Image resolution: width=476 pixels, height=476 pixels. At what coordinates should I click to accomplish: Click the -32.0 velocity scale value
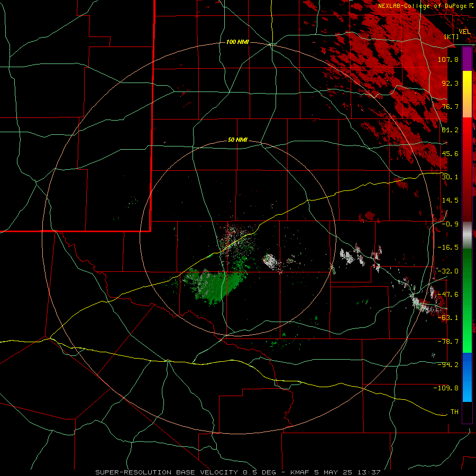click(x=448, y=271)
